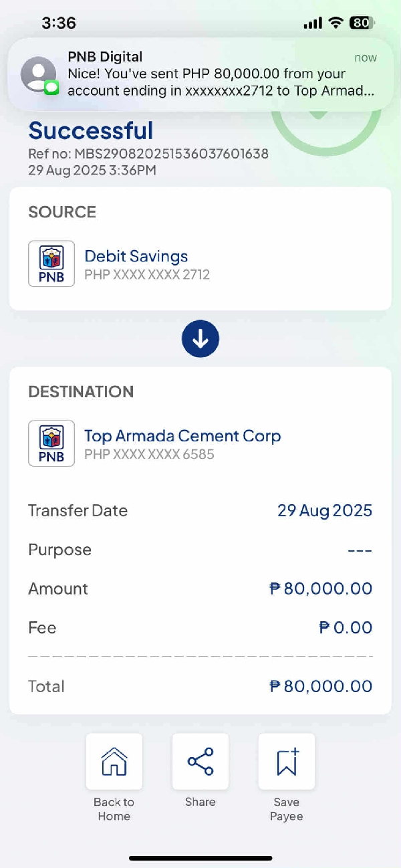Tap the Wi-Fi icon in status bar
The image size is (401, 868).
pos(336,23)
